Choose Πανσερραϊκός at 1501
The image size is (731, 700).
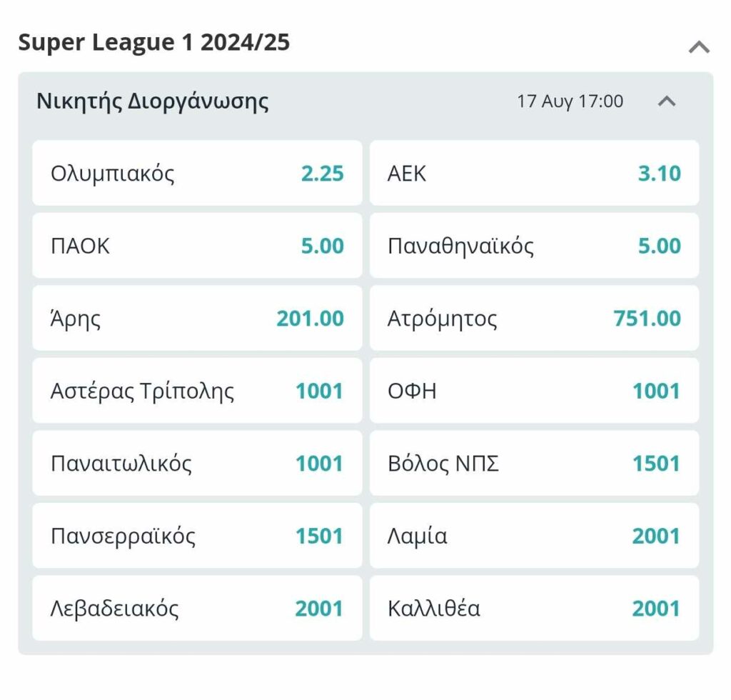[x=197, y=536]
